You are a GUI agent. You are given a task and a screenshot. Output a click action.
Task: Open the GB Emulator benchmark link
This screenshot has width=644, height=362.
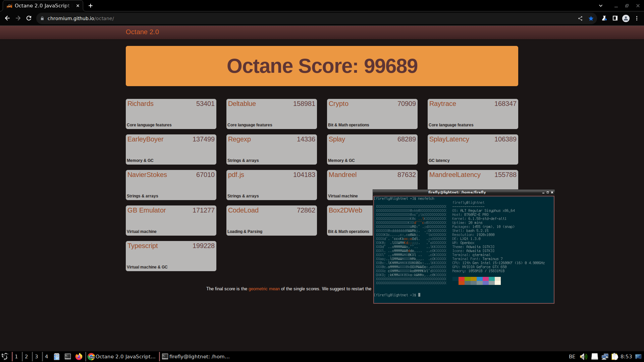click(147, 210)
